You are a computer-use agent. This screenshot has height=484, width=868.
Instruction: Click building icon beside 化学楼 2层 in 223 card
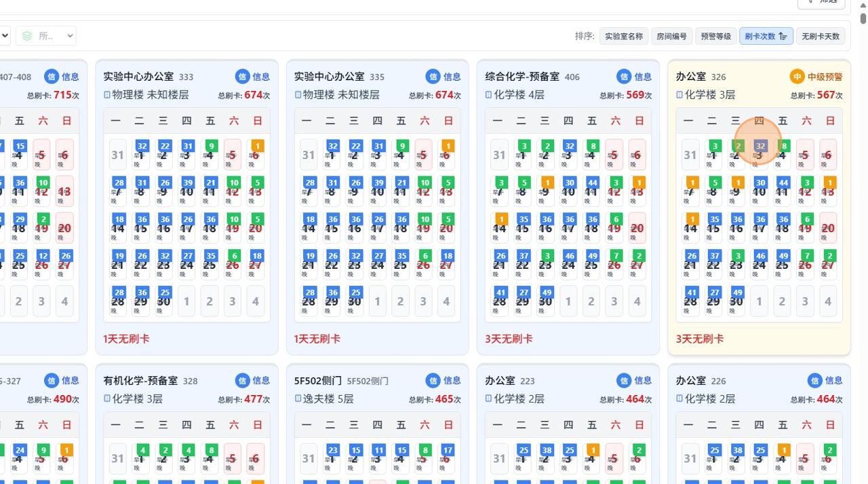click(489, 398)
